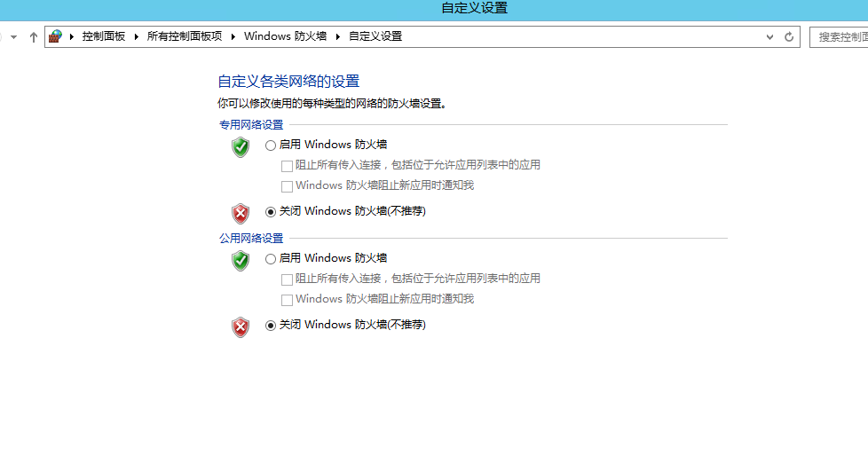Select 启用 Windows 防火墙 under 专用网络设置

tap(270, 146)
